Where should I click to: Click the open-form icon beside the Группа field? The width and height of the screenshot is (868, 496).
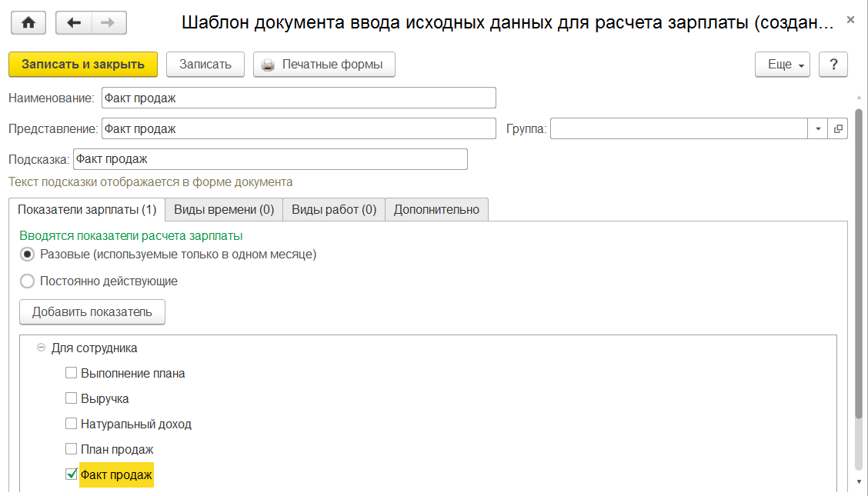[x=838, y=129]
